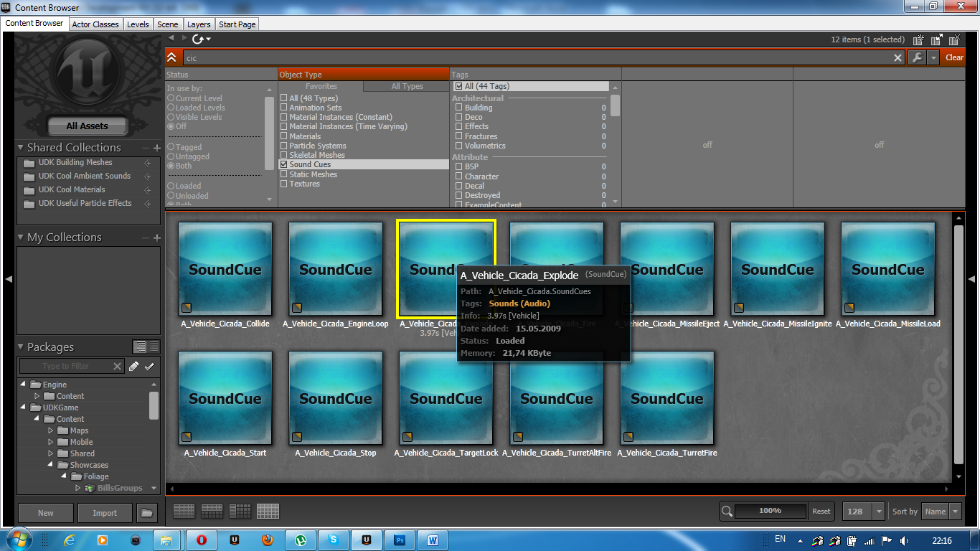
Task: Click the All Assets button
Action: click(87, 126)
